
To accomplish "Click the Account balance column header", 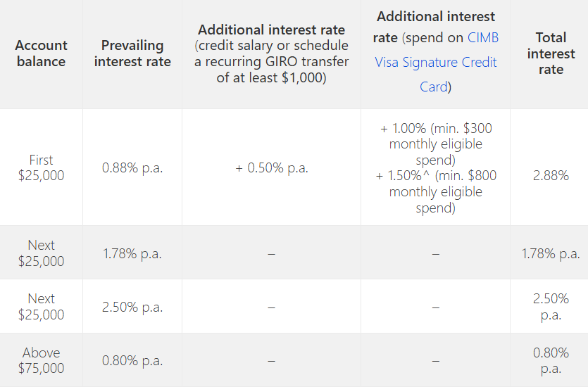I will click(x=41, y=53).
